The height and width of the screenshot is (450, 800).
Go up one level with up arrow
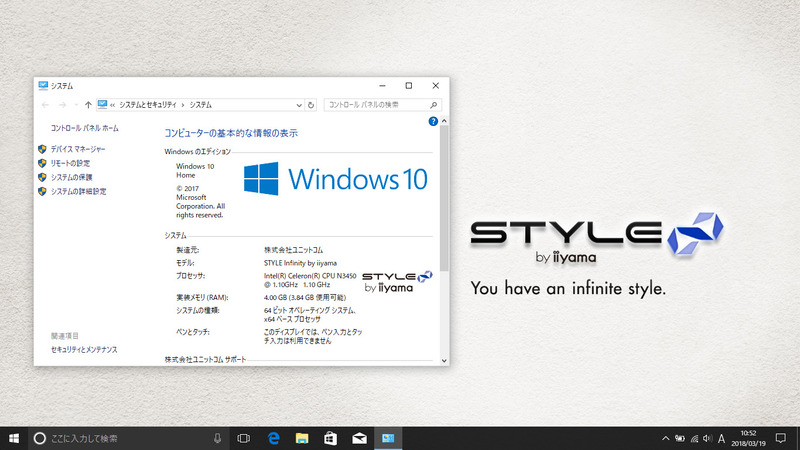click(88, 105)
